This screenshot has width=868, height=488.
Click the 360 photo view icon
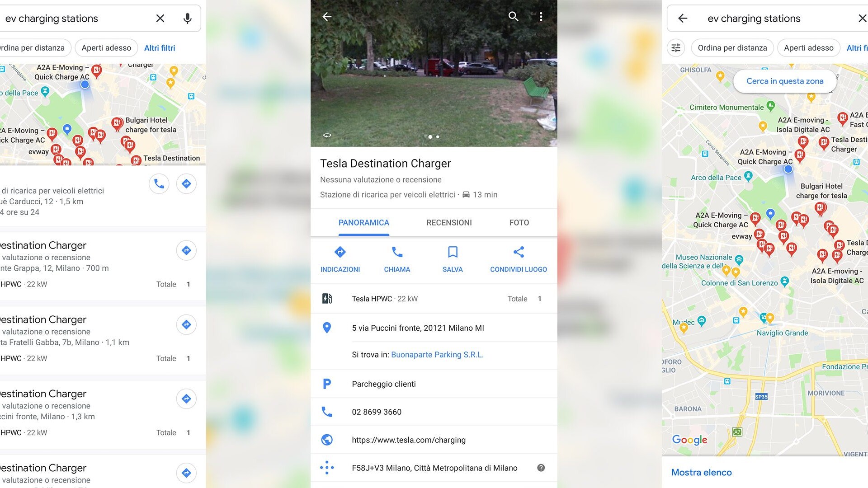pyautogui.click(x=327, y=135)
